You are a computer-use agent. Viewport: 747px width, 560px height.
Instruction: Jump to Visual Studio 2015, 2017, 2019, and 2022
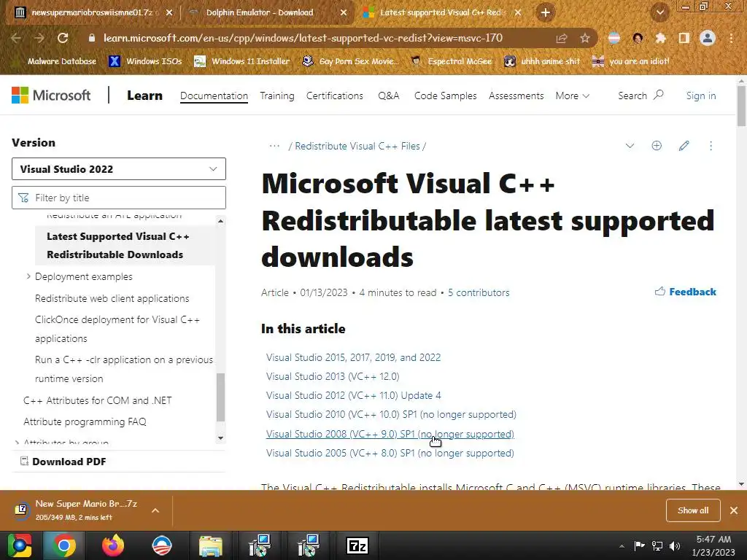click(354, 357)
